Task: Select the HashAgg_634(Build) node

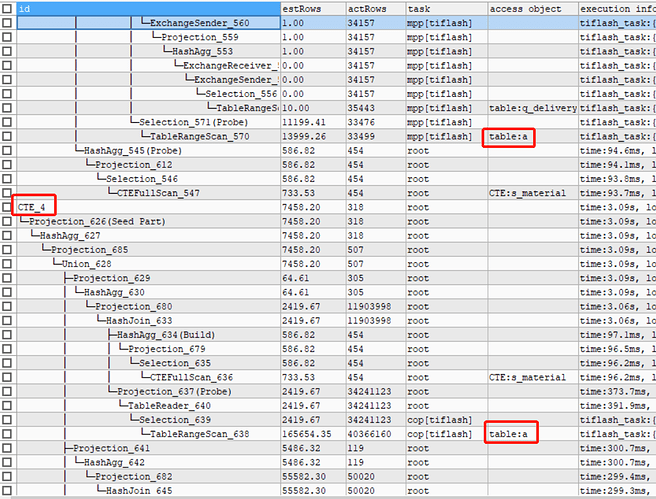Action: [x=166, y=335]
